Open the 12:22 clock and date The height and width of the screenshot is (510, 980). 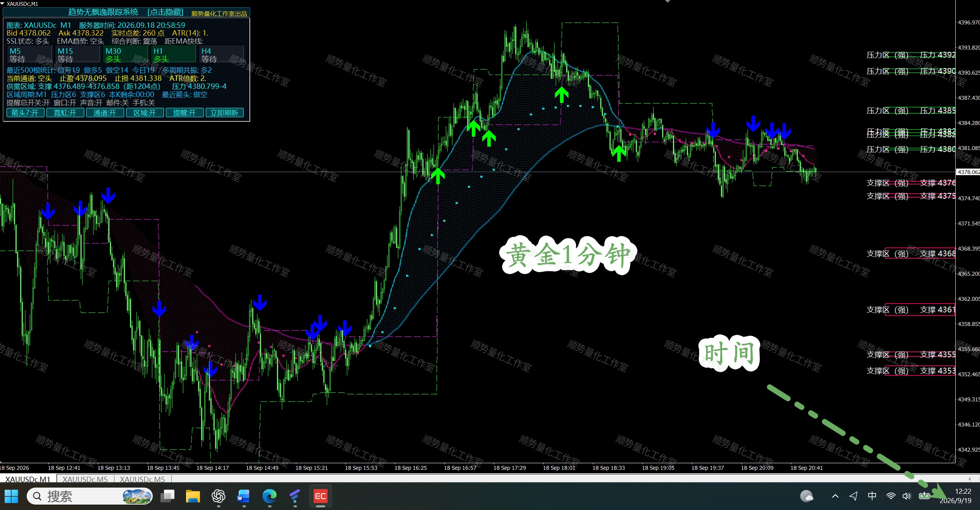(x=956, y=496)
